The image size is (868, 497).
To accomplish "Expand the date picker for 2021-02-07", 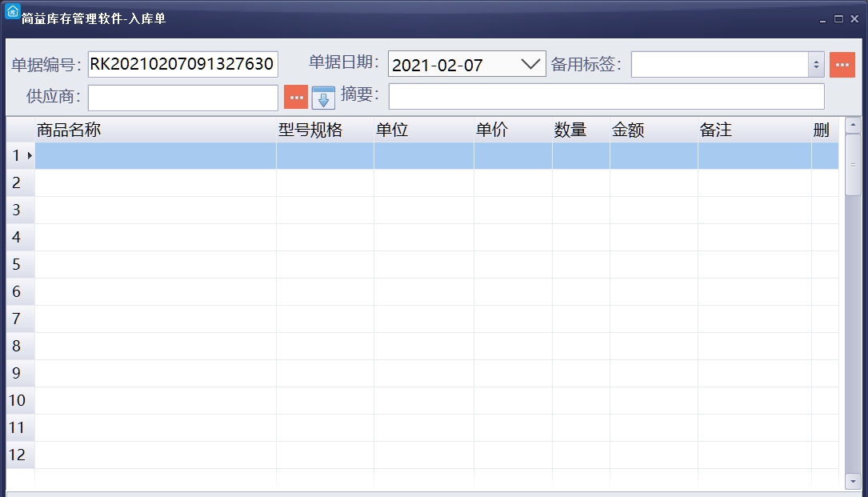I will [x=531, y=64].
